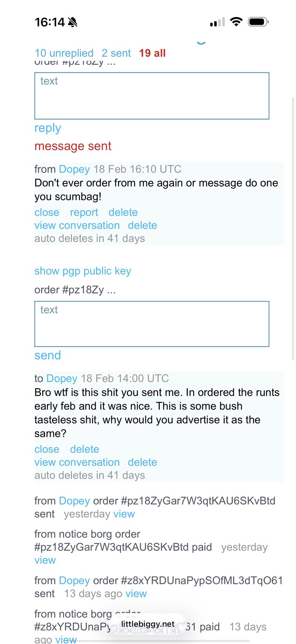296x644 pixels.
Task: Tap the littlebiggy.net address bar pill
Action: click(148, 624)
